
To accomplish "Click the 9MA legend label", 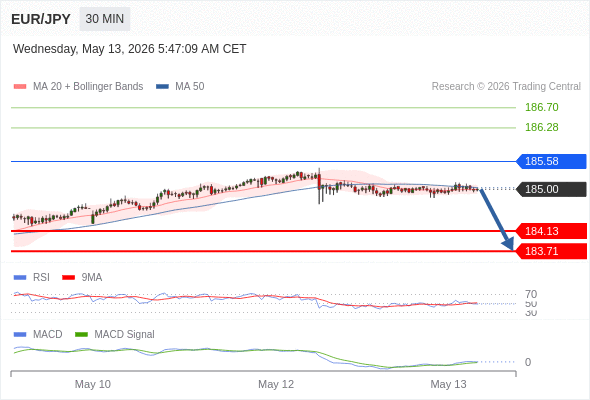I will click(92, 278).
